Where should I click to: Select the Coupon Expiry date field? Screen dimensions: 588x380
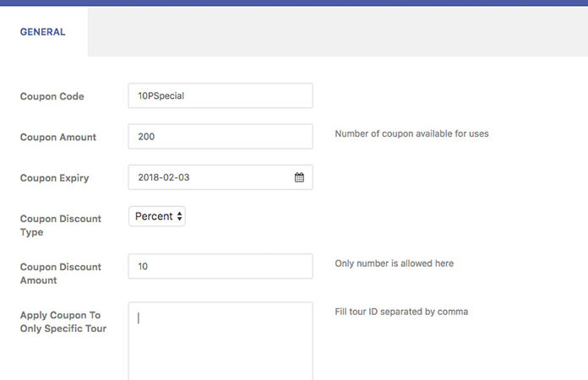[x=211, y=177]
